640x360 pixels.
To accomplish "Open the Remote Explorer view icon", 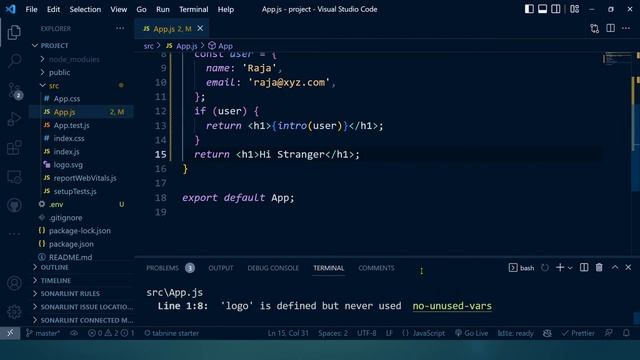I will [x=14, y=177].
